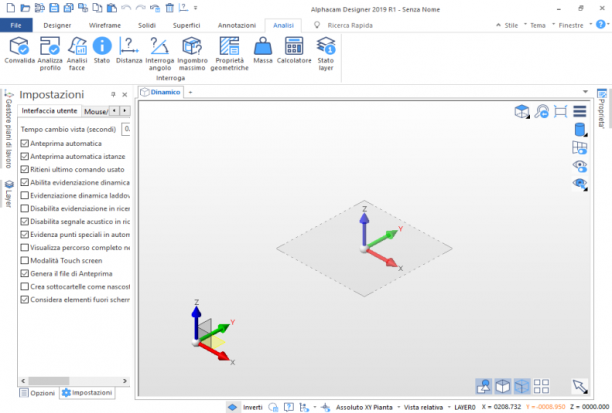Open file via folder icon
Viewport: 612px width, 413px height.
point(25,8)
